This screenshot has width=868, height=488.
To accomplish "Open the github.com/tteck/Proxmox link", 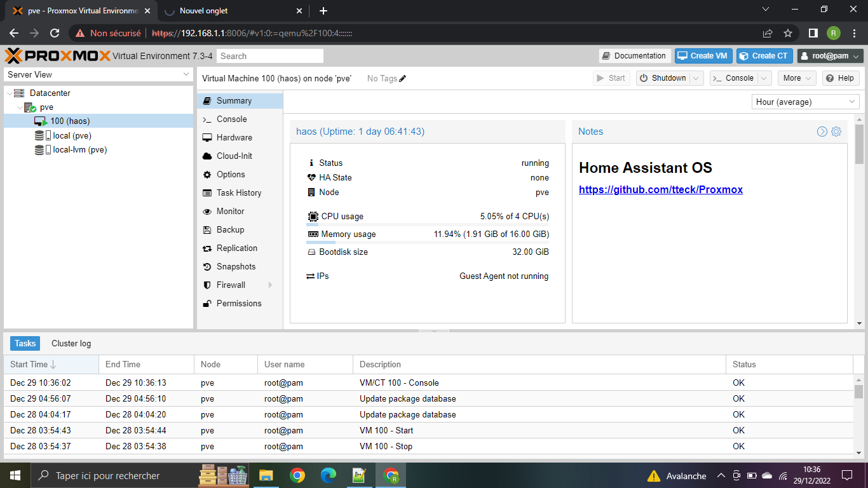I will pyautogui.click(x=661, y=189).
